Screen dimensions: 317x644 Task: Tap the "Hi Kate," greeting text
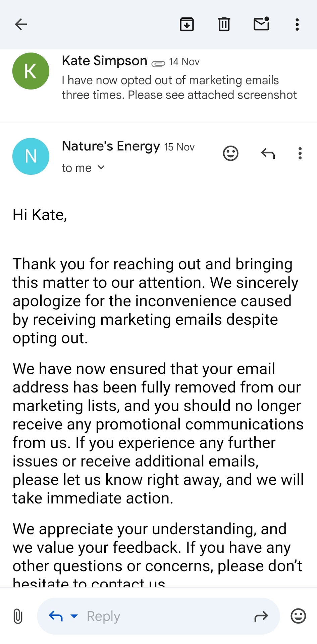click(40, 215)
